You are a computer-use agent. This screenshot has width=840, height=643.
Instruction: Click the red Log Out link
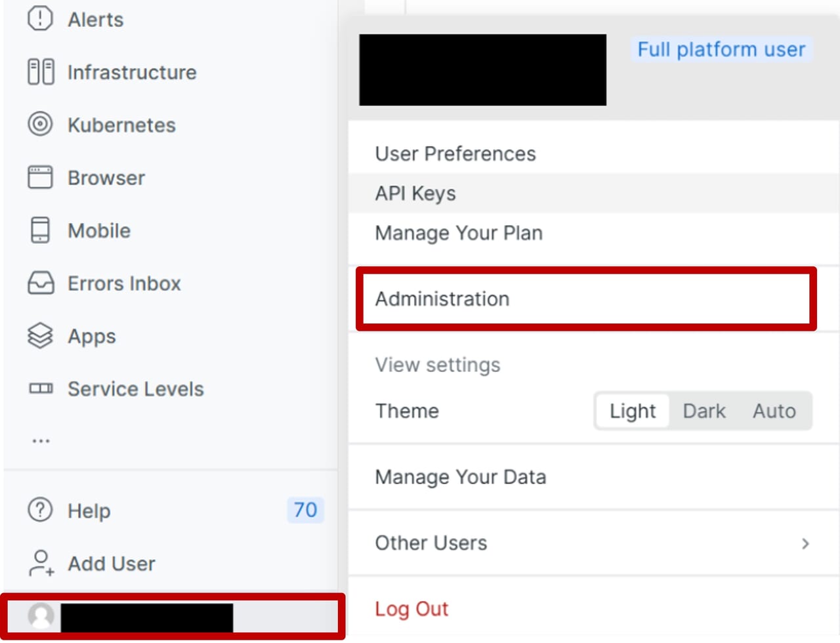point(411,609)
